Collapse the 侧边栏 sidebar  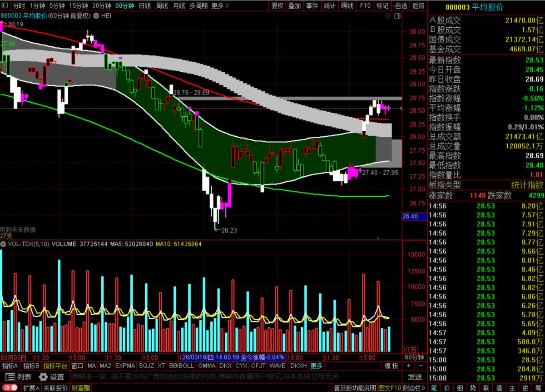coord(414,388)
